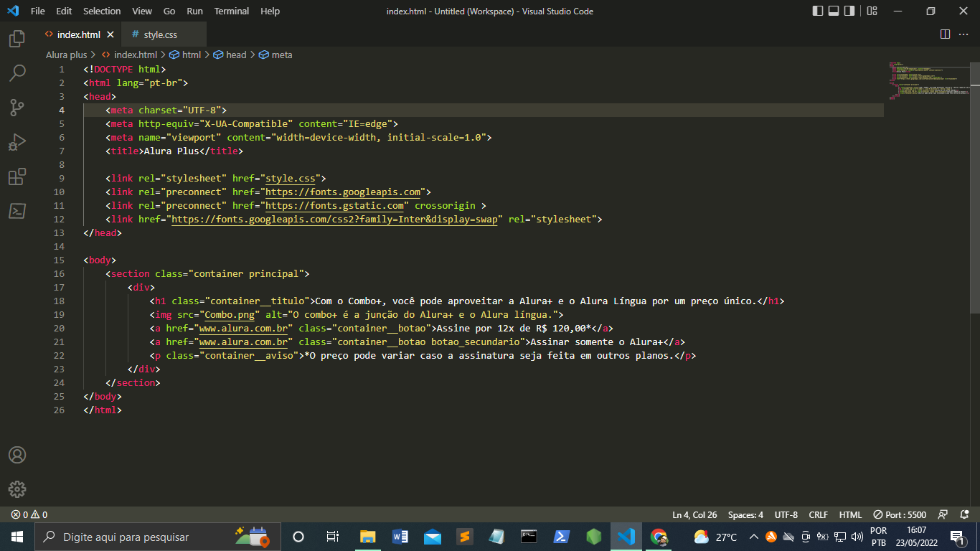Open the Accounts menu icon
Image resolution: width=980 pixels, height=551 pixels.
[x=17, y=455]
